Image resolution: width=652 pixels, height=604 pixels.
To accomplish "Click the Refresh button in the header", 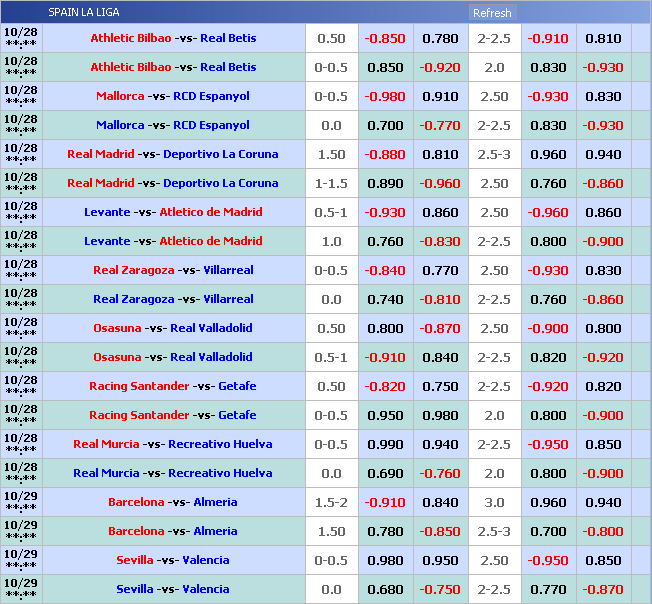I will click(x=492, y=13).
